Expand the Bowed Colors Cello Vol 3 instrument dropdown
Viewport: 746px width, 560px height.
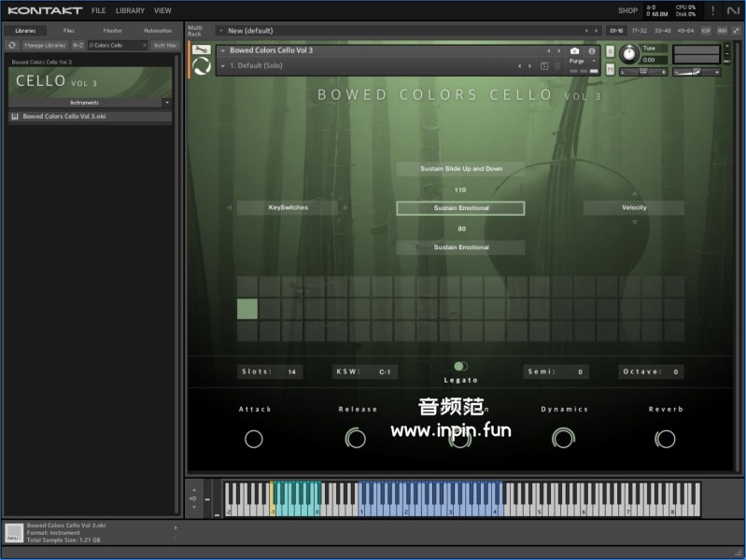click(x=223, y=50)
